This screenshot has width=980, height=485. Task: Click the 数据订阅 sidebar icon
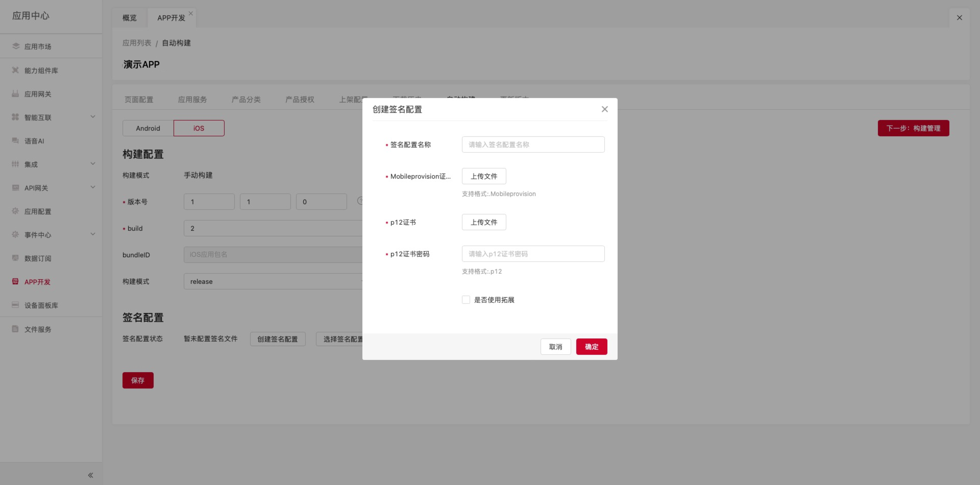point(16,258)
